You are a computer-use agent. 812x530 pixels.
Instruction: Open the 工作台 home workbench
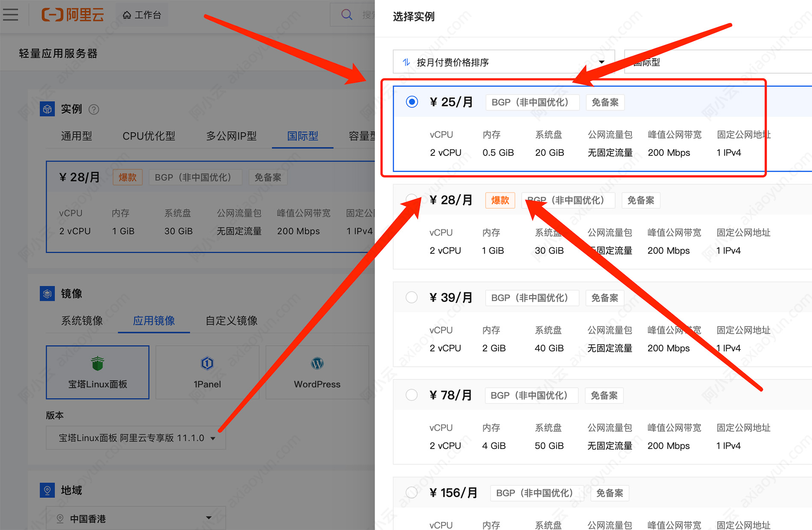(x=142, y=15)
